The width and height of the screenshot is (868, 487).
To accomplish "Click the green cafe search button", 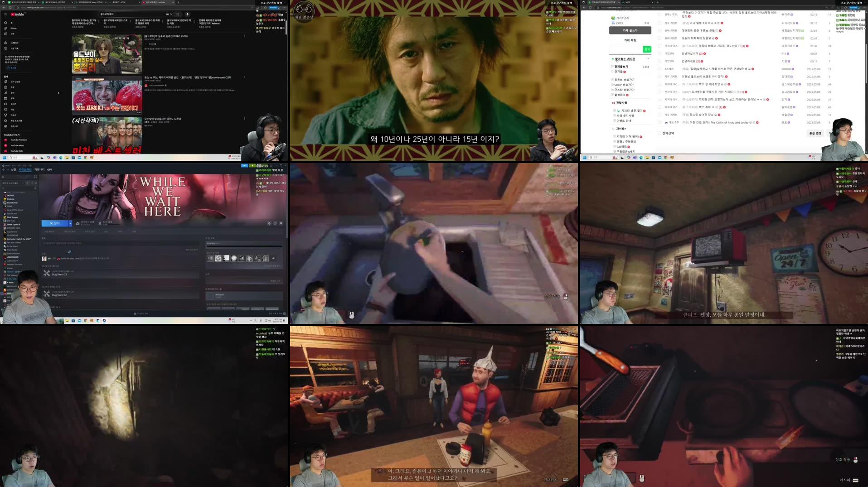I will point(647,49).
